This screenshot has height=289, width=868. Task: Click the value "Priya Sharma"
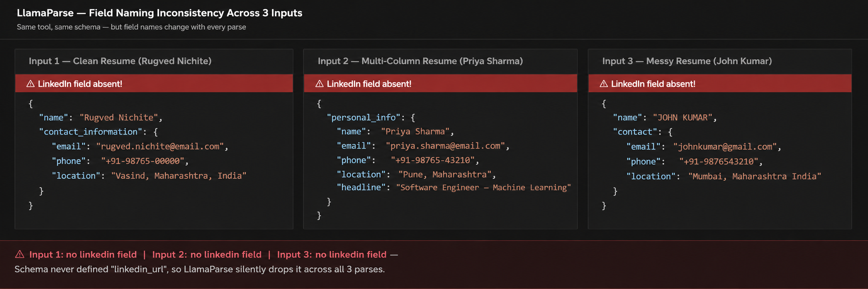[x=415, y=132]
